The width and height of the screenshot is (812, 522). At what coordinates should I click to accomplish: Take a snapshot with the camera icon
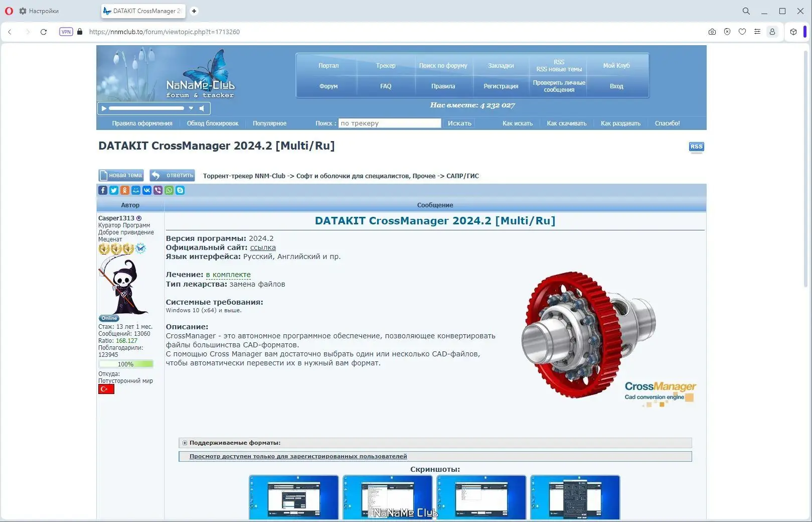click(x=712, y=32)
